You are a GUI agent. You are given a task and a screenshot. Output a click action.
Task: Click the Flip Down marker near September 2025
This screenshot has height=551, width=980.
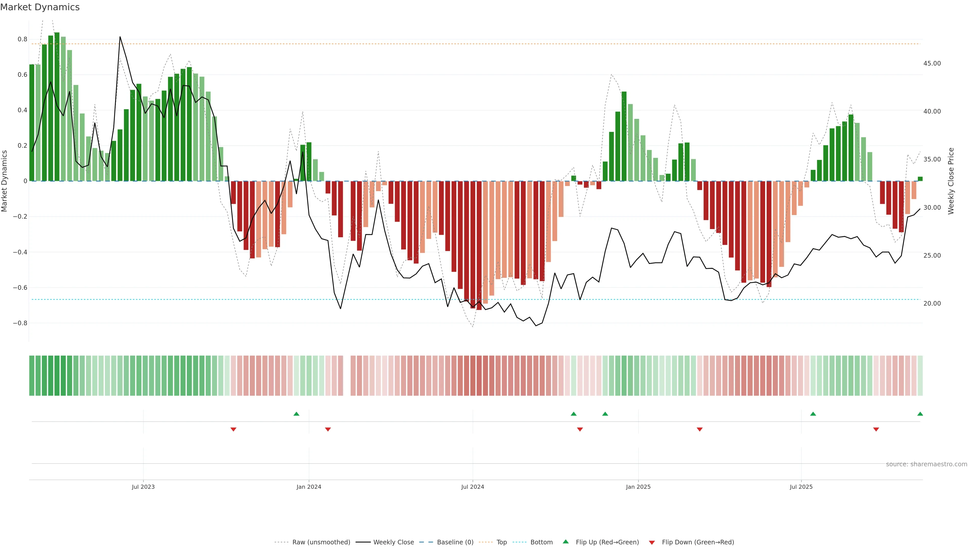[x=876, y=429]
